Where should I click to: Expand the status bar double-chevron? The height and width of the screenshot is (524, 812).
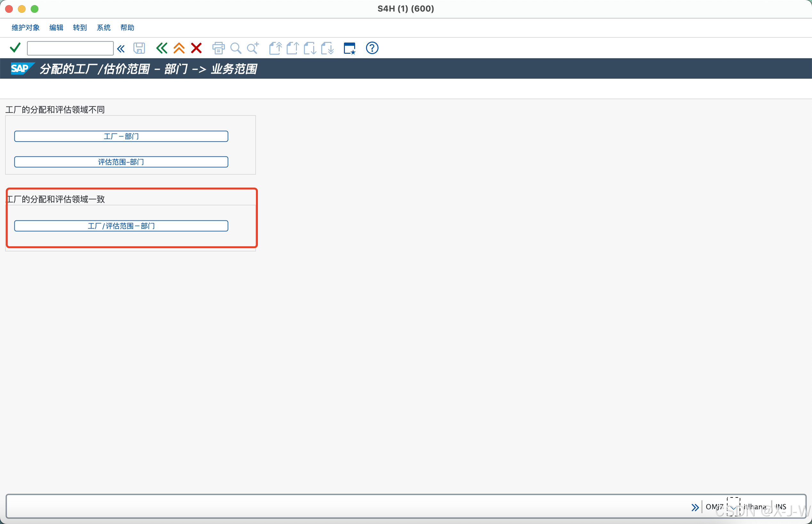(695, 507)
